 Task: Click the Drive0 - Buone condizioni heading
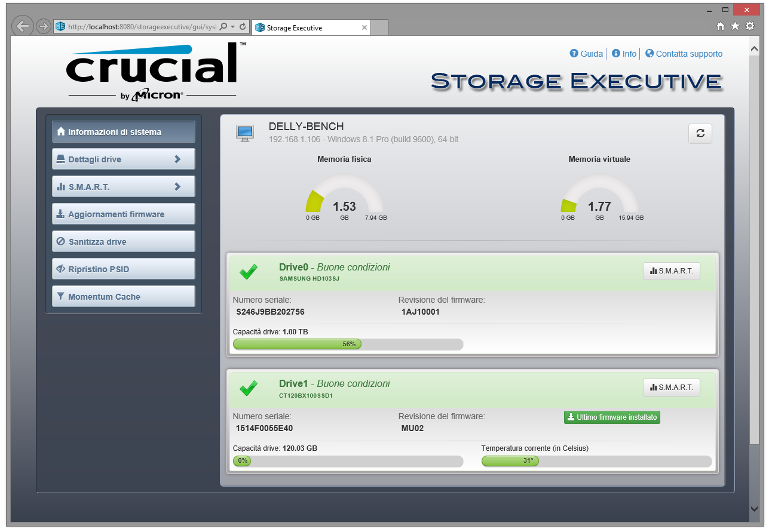335,267
